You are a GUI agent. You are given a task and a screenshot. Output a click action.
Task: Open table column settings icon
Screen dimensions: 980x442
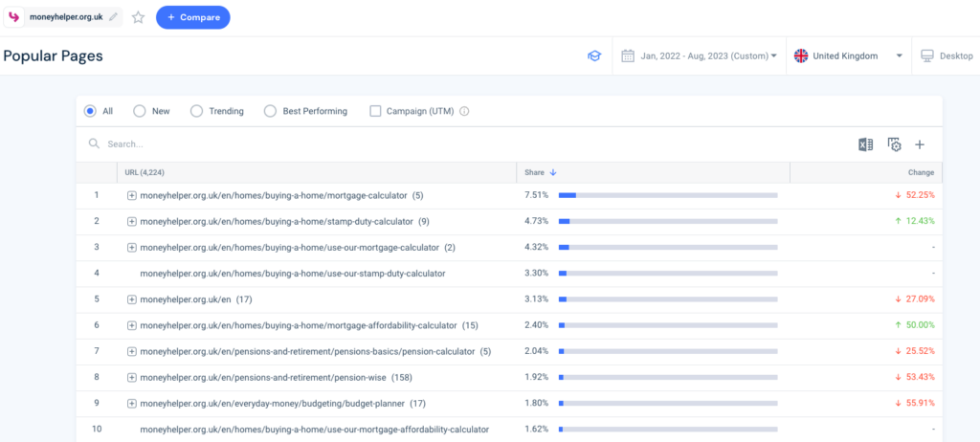click(894, 144)
